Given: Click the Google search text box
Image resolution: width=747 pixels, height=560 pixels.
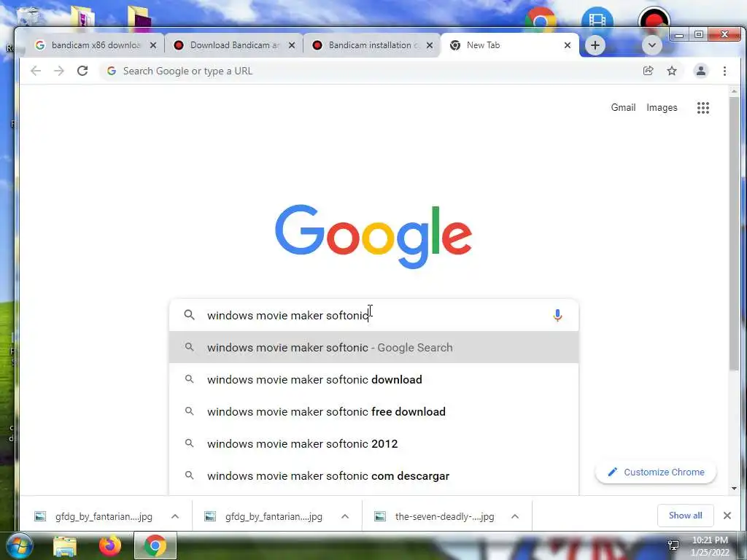Looking at the screenshot, I should click(x=374, y=315).
